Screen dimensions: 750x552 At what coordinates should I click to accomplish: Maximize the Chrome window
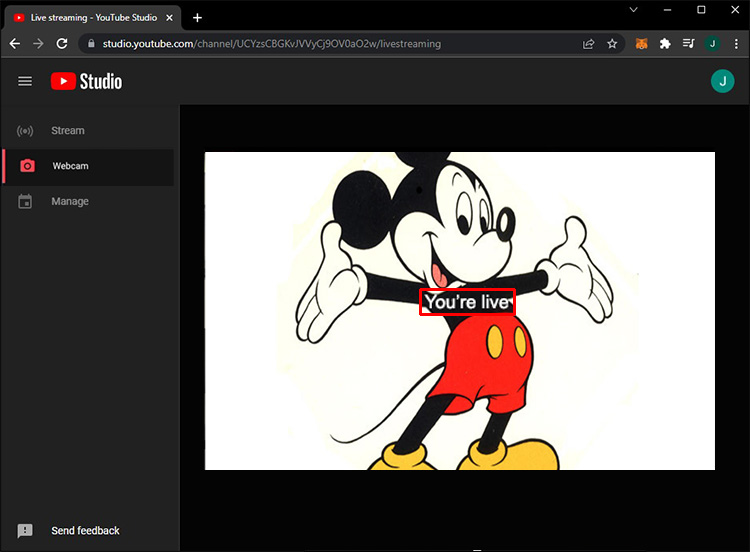[701, 10]
